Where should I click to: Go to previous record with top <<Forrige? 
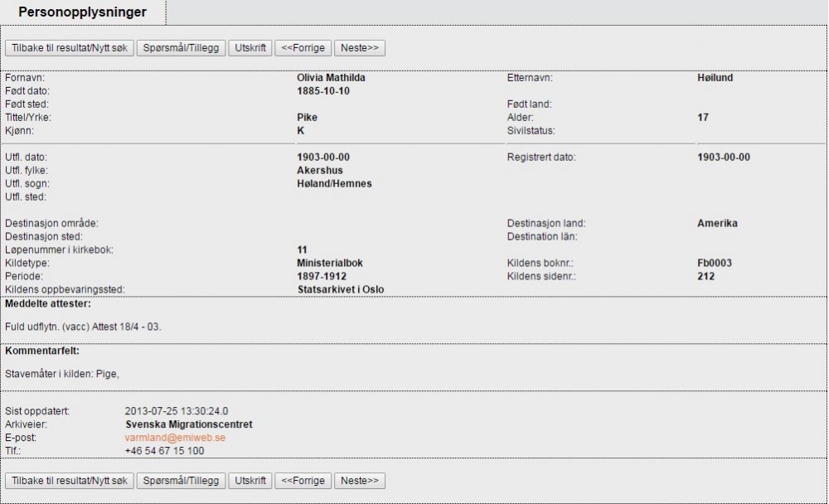click(x=303, y=48)
